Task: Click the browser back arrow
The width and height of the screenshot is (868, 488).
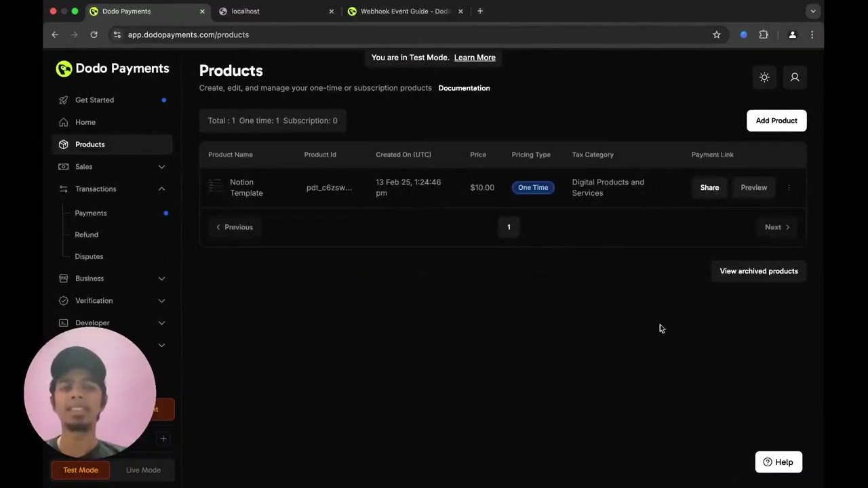Action: (55, 35)
